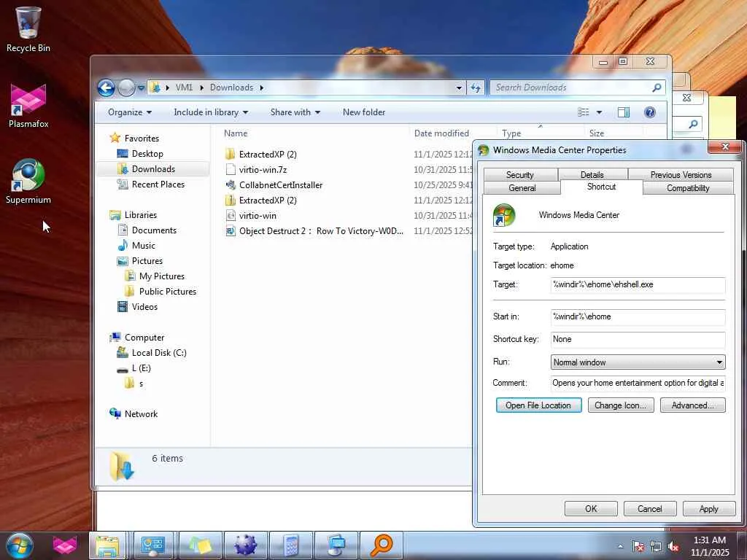Open Sticky Notes taskbar button

pos(199,545)
